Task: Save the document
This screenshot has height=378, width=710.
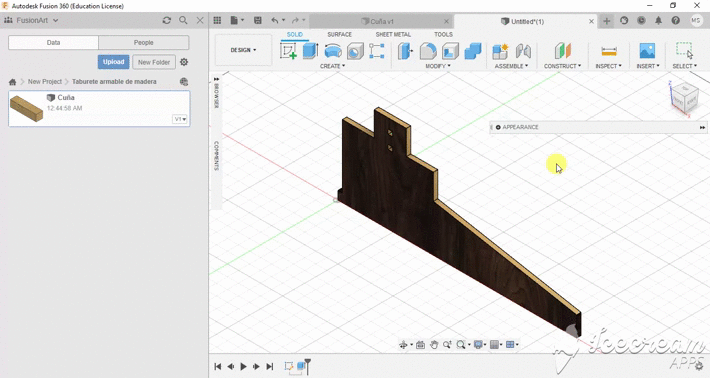Action: pos(258,20)
